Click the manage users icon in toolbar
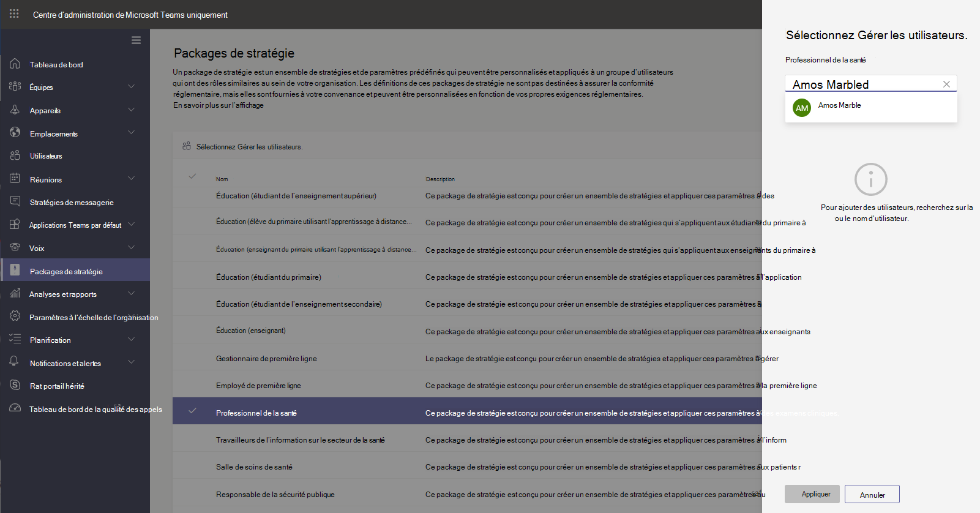 pyautogui.click(x=187, y=146)
